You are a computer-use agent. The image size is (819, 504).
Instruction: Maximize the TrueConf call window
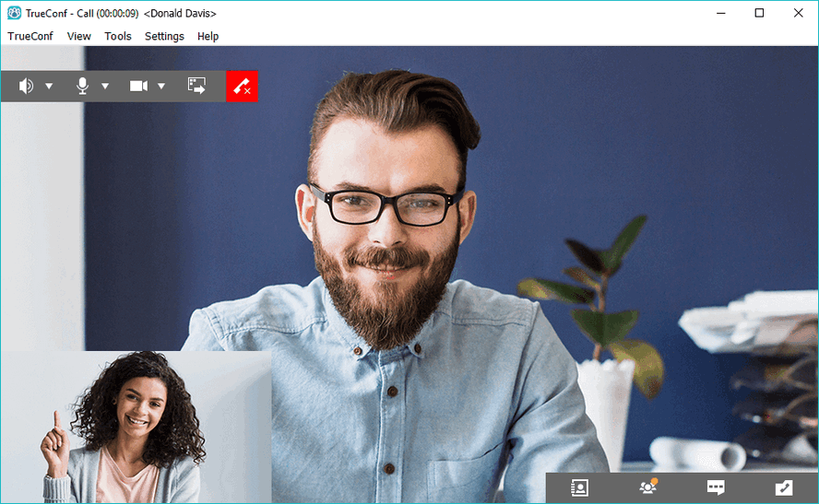tap(759, 13)
